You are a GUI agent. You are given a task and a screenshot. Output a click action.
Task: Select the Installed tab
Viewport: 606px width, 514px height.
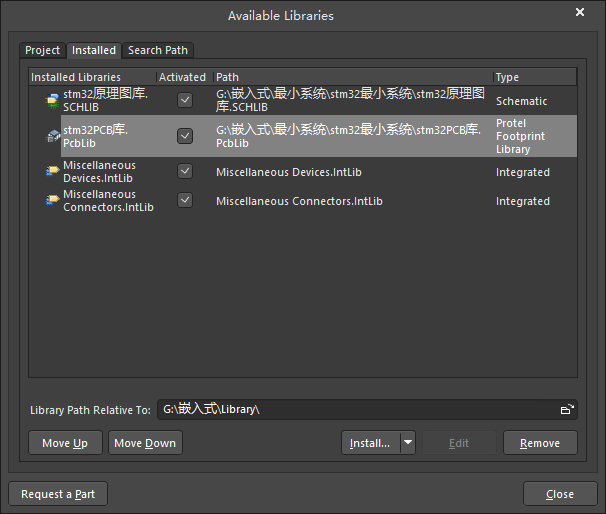(94, 50)
